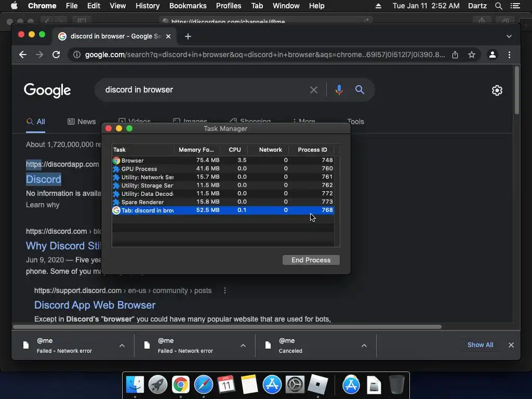Reload the page with the refresh icon
532x399 pixels.
(56, 55)
